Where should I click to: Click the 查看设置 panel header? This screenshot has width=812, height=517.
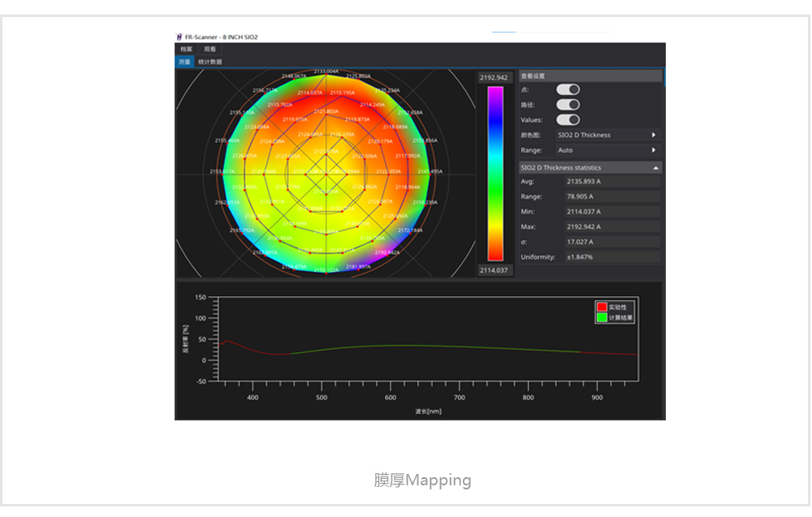(x=590, y=75)
